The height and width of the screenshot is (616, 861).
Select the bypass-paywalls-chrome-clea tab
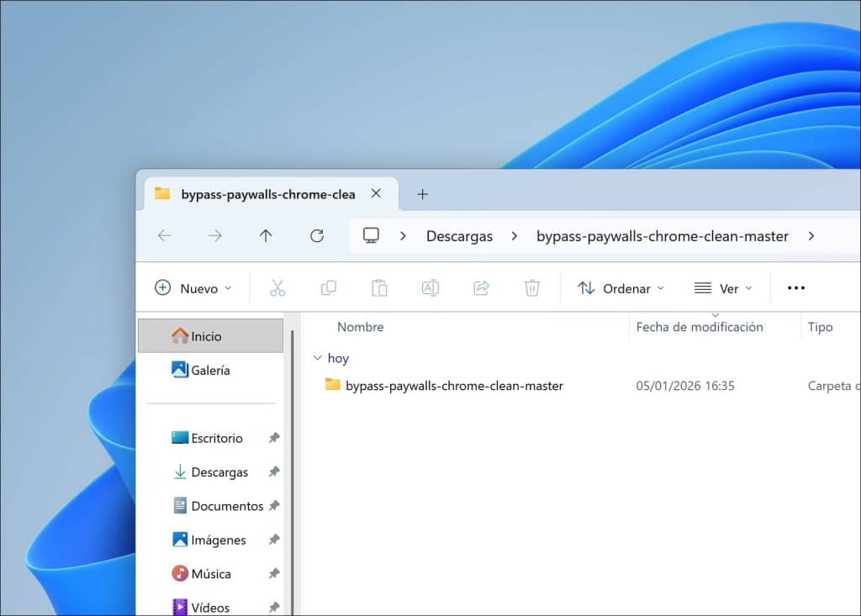[267, 194]
